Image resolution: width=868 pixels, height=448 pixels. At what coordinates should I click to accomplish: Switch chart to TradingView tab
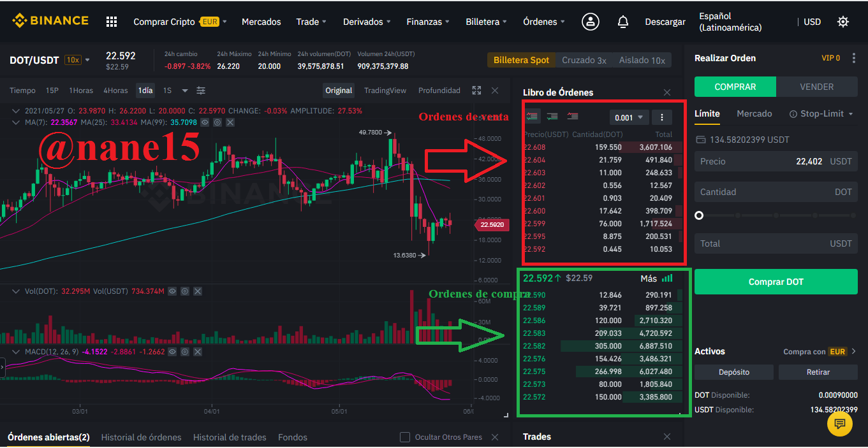[385, 90]
